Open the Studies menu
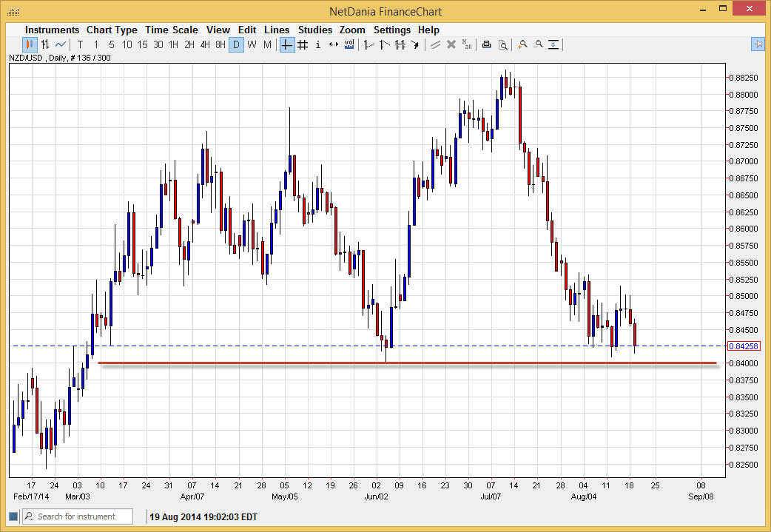Viewport: 771px width, 532px height. pyautogui.click(x=315, y=30)
